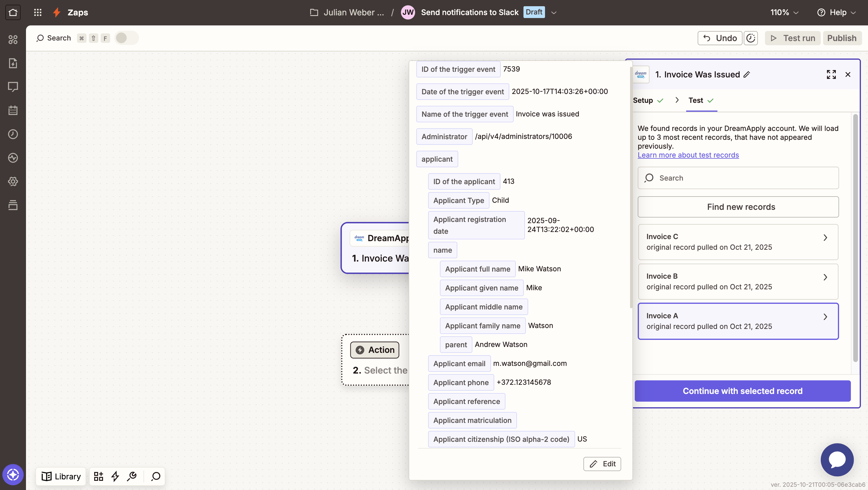Open the comments icon in sidebar

point(13,87)
